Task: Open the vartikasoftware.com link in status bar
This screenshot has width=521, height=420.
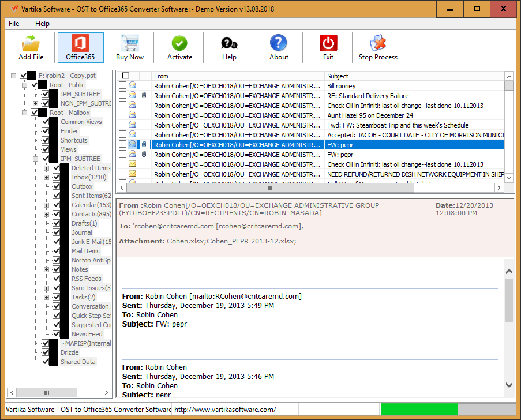Action: click(x=225, y=410)
